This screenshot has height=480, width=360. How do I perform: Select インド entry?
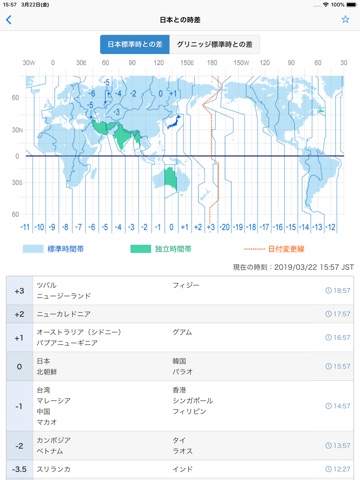tap(182, 469)
